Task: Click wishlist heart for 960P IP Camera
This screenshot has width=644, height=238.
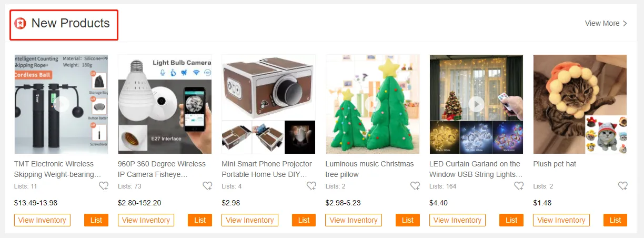Action: pyautogui.click(x=207, y=186)
